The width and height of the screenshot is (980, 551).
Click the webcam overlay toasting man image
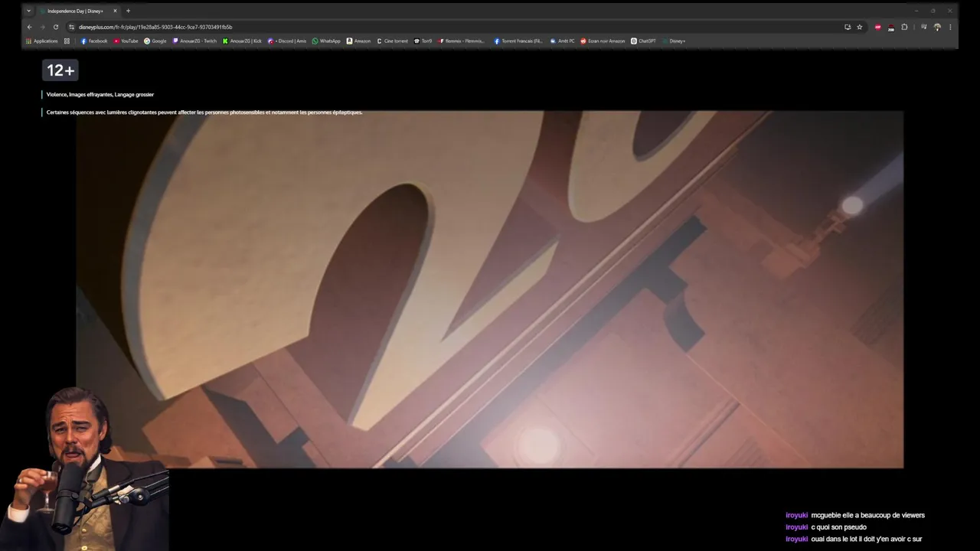click(x=84, y=468)
